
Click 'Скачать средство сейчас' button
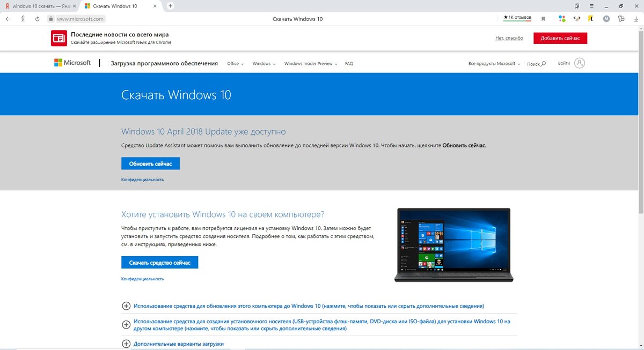pos(160,263)
